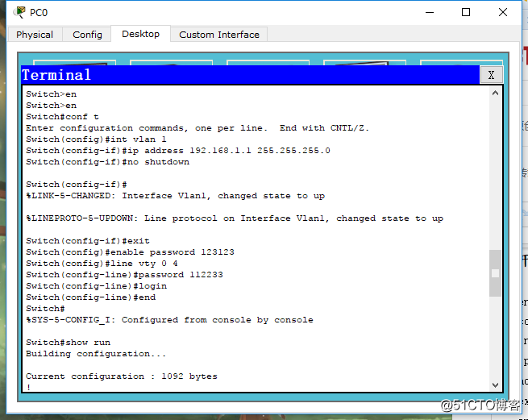Screen dimensions: 528x420
Task: Click the '%LINK-5-CHANGED' message line
Action: click(x=176, y=196)
